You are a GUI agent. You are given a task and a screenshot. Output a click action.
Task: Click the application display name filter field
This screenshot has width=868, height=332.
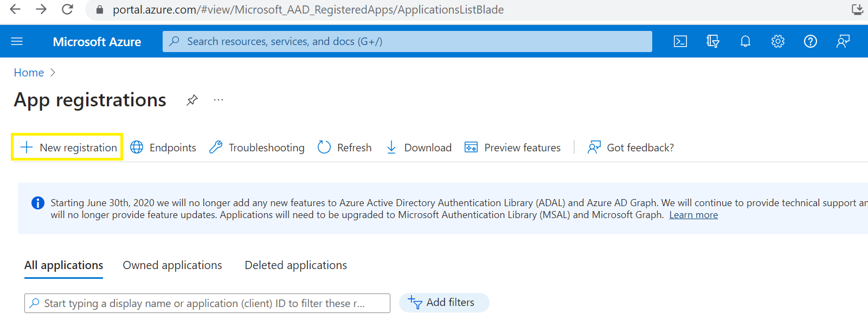tap(207, 303)
